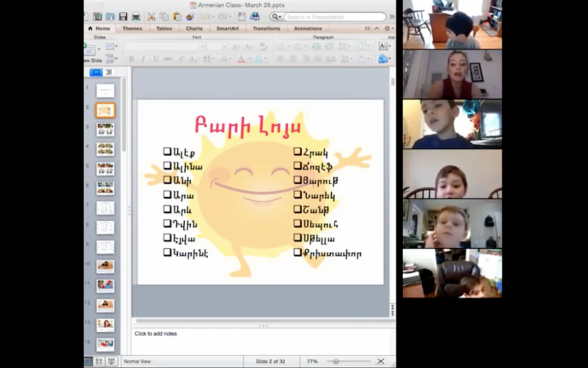Screen dimensions: 588x368
Task: Select slide 3 thumbnail in slide panel
Action: pos(105,130)
